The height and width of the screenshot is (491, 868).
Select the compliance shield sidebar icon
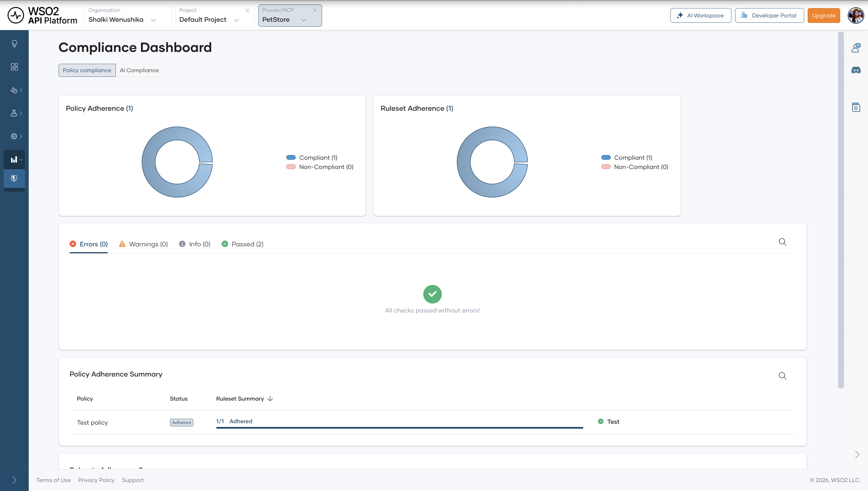[14, 178]
